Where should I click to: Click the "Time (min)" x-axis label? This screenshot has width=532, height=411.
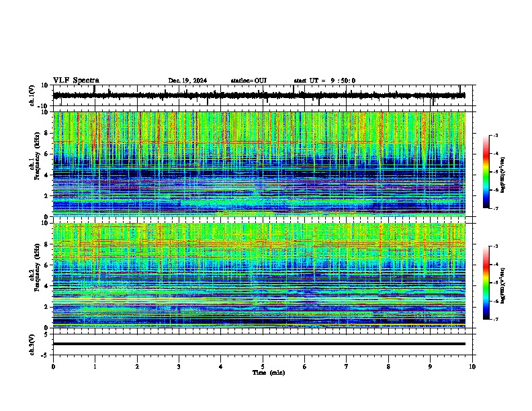click(269, 373)
